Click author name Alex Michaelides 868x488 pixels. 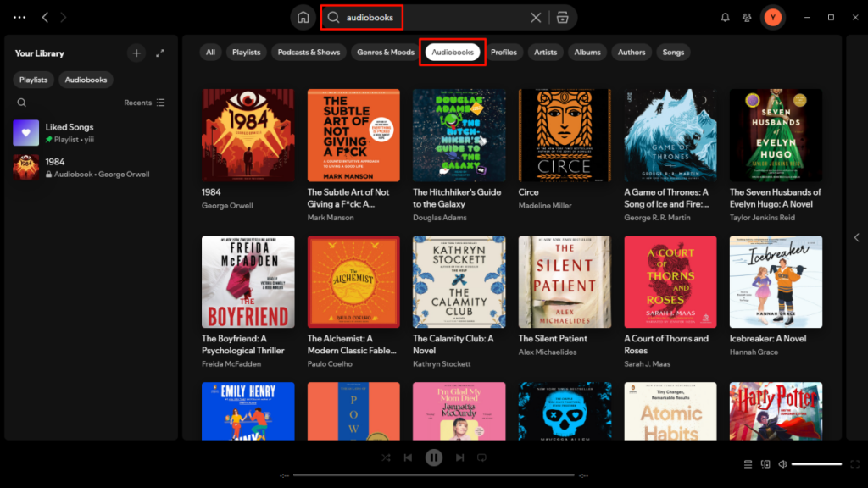548,352
